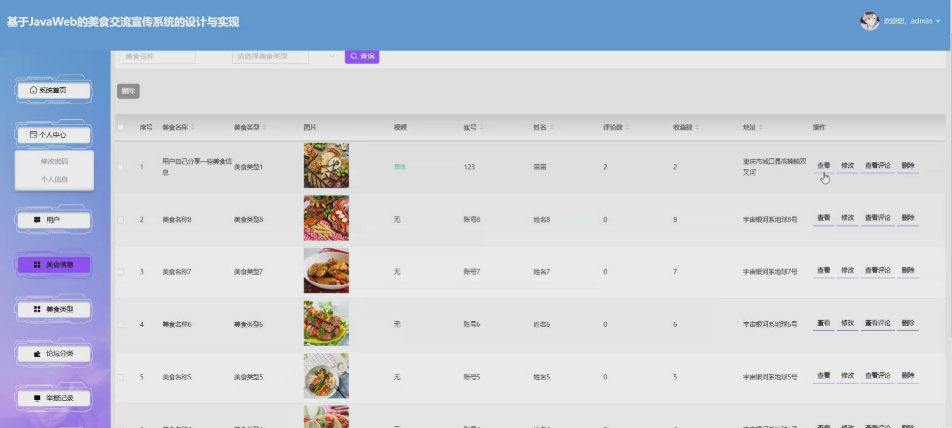Viewport: 952px width, 428px height.
Task: Sort by 账号 column sort icon
Action: (x=482, y=127)
